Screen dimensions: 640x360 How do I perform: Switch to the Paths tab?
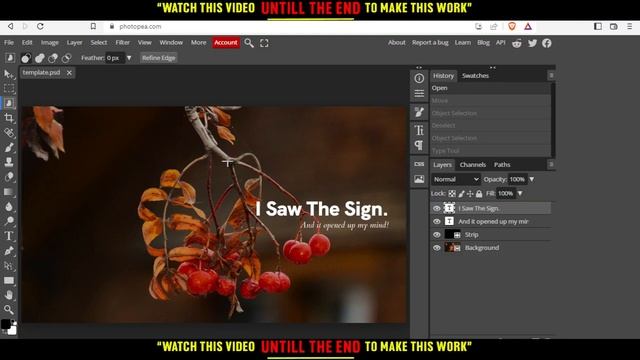pyautogui.click(x=502, y=164)
